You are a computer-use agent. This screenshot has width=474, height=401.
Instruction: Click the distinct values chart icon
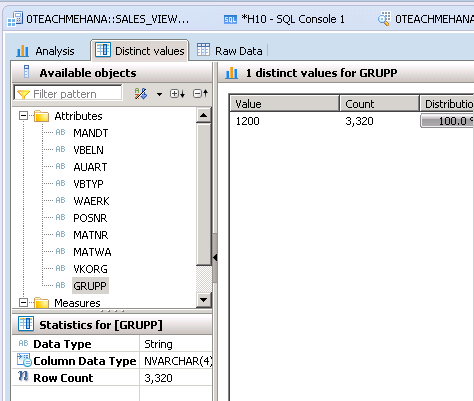231,73
